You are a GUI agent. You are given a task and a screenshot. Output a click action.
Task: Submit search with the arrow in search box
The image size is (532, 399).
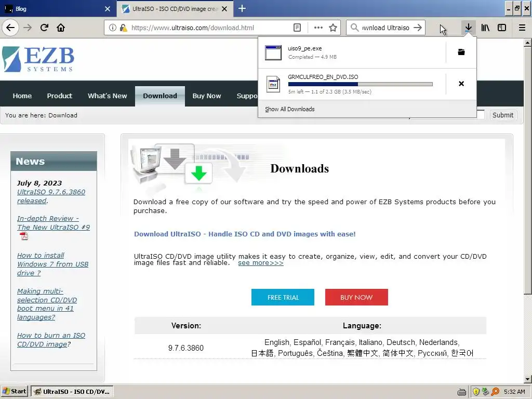(418, 28)
